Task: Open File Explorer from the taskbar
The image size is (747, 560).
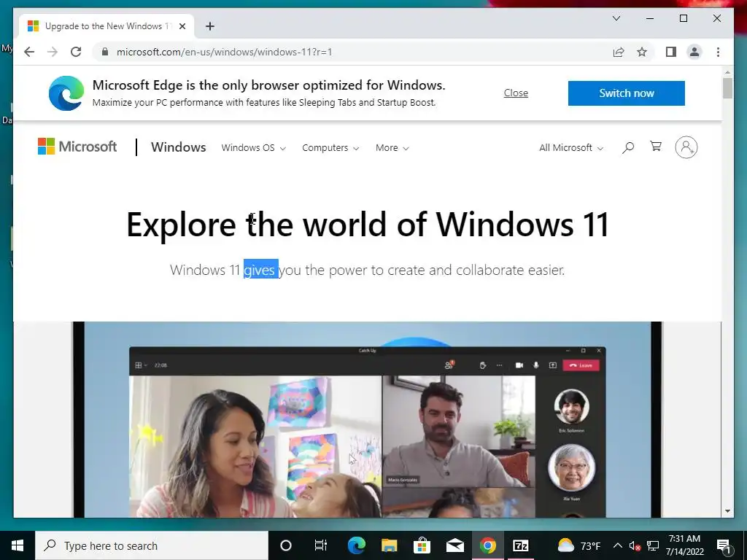Action: click(x=390, y=545)
